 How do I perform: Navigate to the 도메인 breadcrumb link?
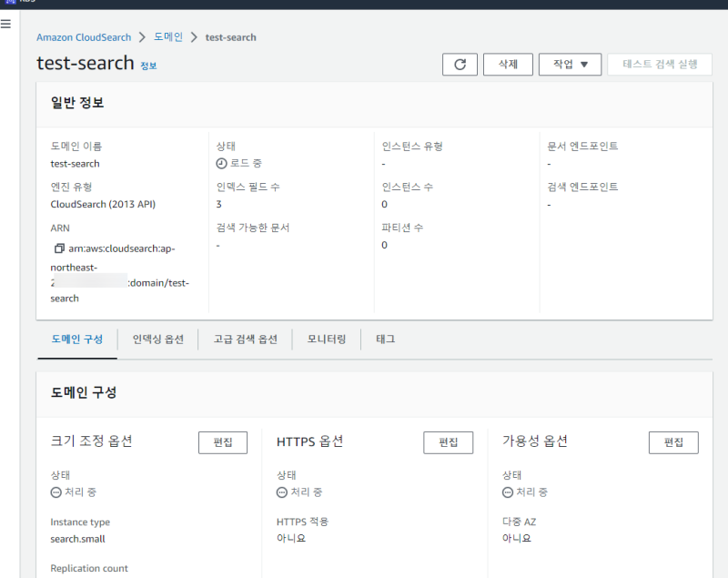pyautogui.click(x=168, y=37)
